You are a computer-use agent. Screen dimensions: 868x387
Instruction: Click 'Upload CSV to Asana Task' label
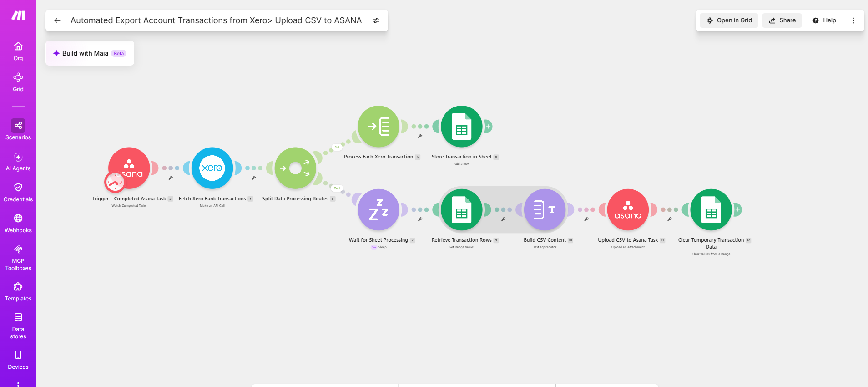628,240
